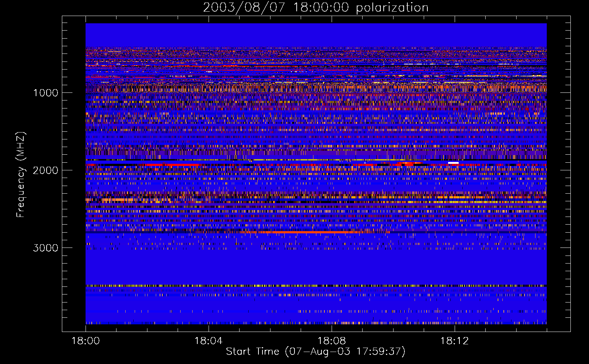Select the 2000 frequency axis label
The image size is (589, 364).
[46, 170]
